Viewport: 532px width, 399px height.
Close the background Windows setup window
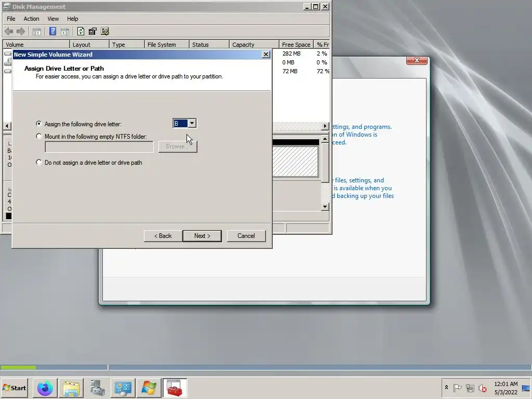417,60
